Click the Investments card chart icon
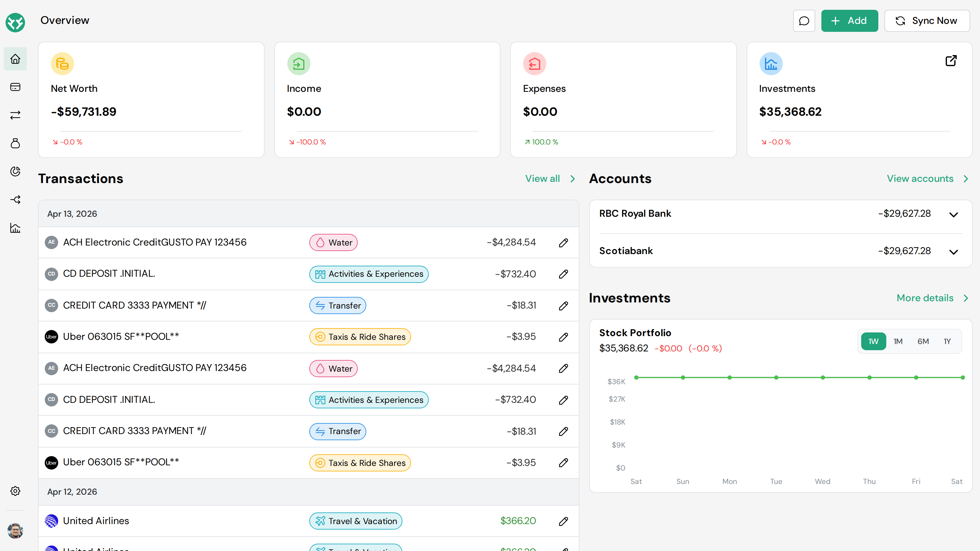Image resolution: width=980 pixels, height=551 pixels. 771,63
